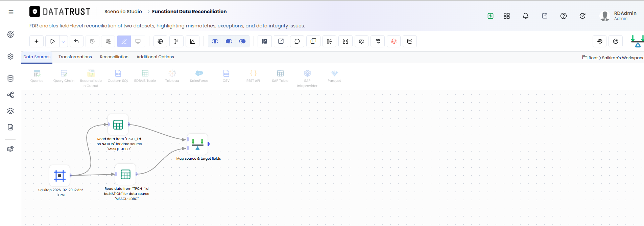Open the green activity monitor header icon
This screenshot has width=644, height=226.
pyautogui.click(x=491, y=16)
